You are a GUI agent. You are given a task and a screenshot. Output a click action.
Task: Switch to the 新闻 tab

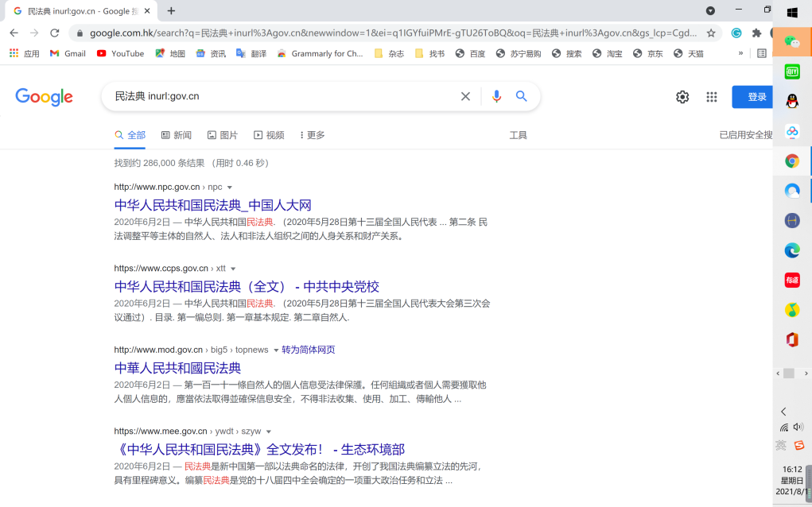177,135
